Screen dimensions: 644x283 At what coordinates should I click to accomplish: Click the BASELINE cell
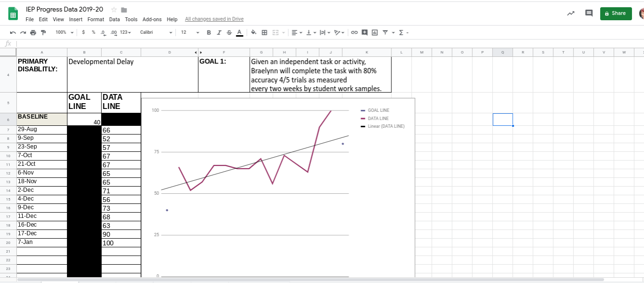click(x=42, y=120)
